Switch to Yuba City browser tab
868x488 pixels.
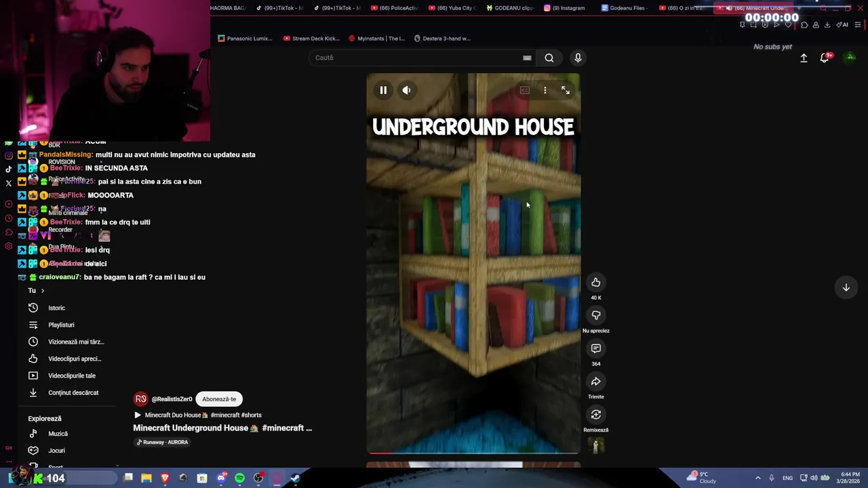click(x=452, y=8)
